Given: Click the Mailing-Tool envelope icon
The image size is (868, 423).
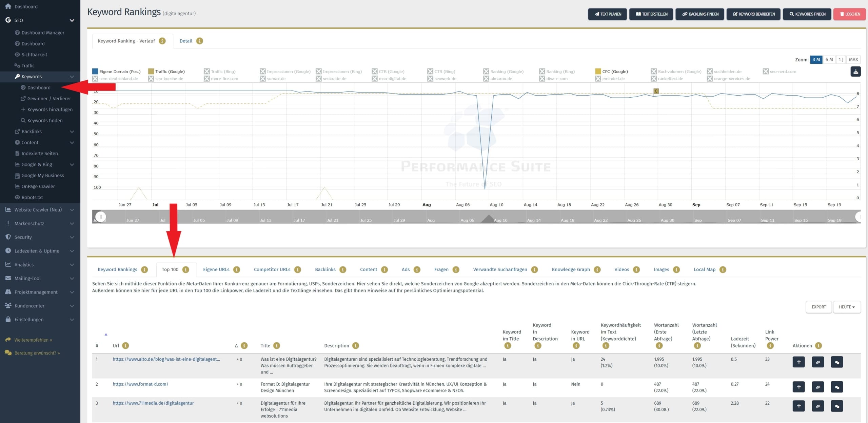Looking at the screenshot, I should [8, 278].
